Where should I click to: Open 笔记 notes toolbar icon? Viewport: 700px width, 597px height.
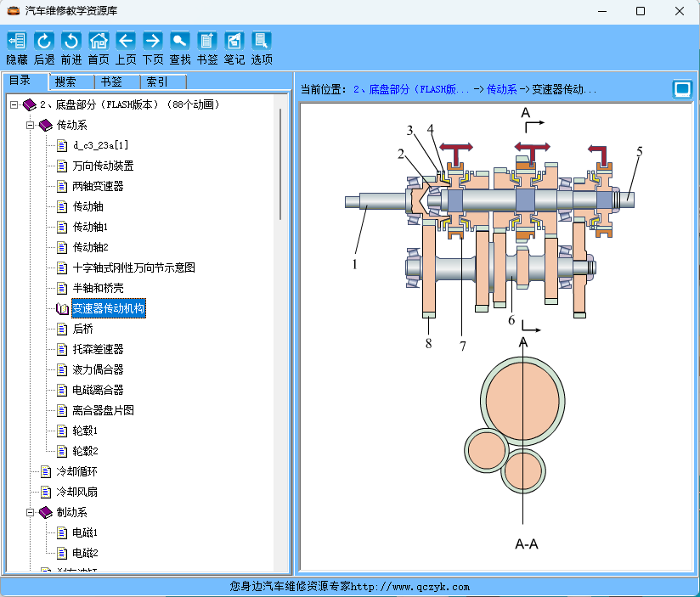click(x=234, y=41)
